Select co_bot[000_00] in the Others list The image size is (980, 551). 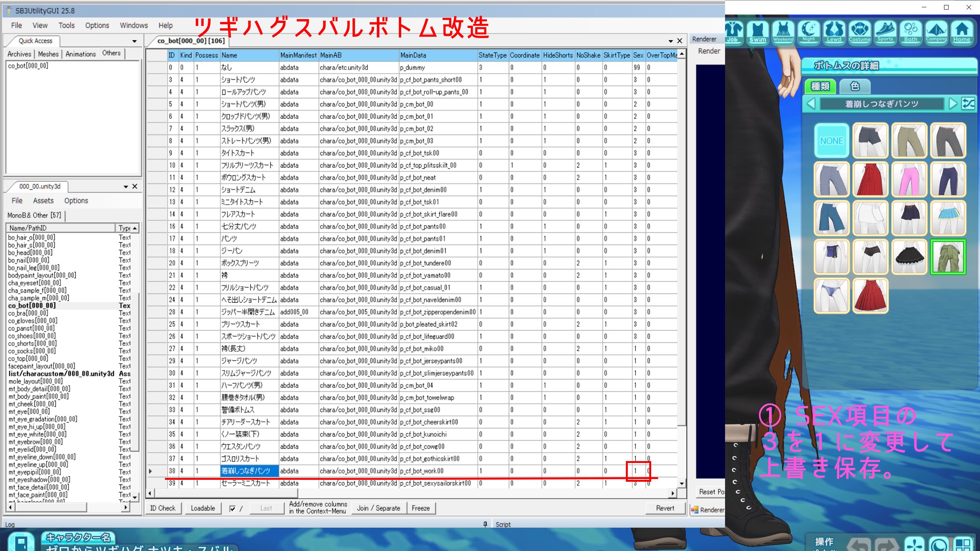[x=28, y=66]
